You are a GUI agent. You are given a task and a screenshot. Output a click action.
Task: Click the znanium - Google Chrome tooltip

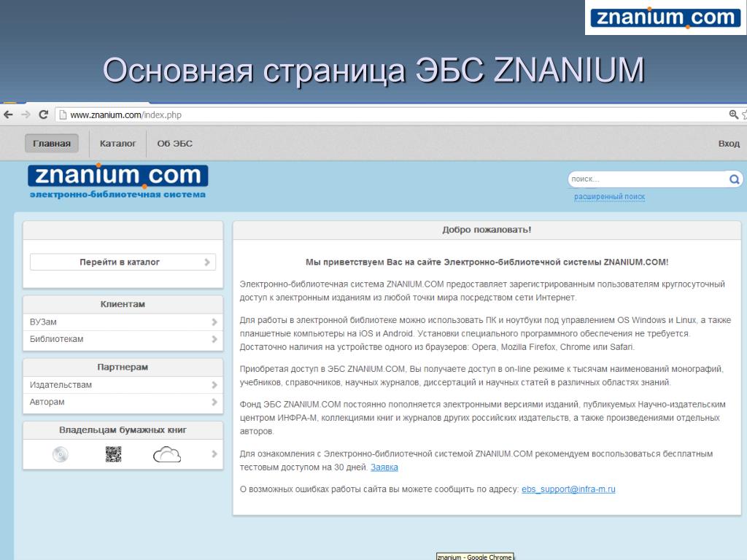pyautogui.click(x=475, y=556)
